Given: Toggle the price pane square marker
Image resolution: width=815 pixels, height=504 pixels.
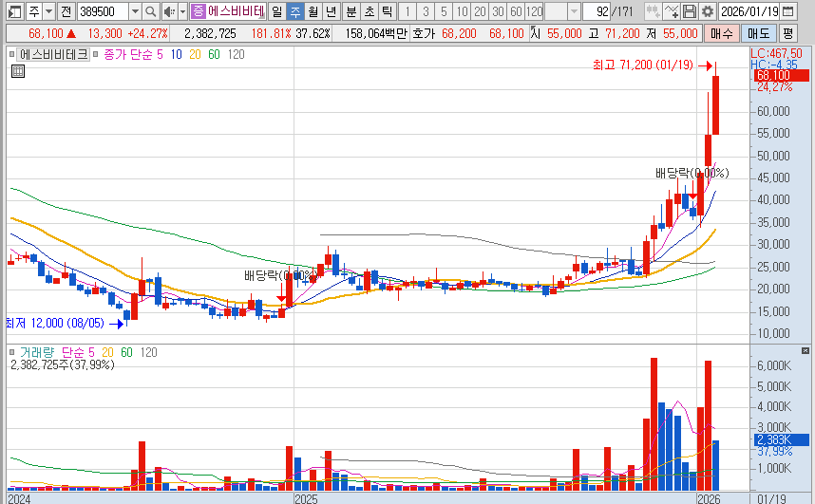Looking at the screenshot, I should [12, 54].
